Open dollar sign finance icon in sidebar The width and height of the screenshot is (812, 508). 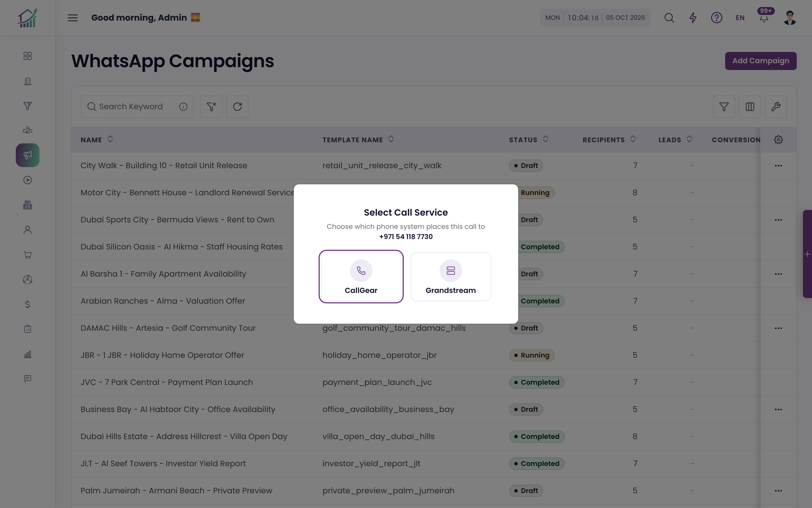click(x=28, y=305)
